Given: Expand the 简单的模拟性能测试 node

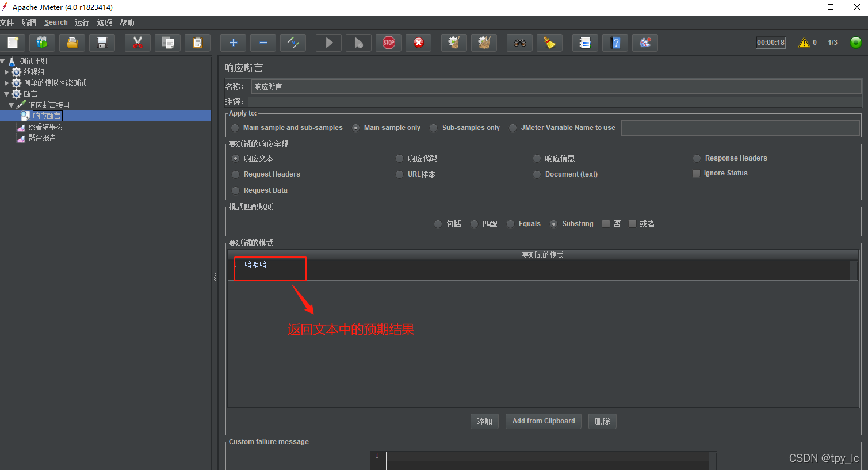Looking at the screenshot, I should click(x=7, y=83).
